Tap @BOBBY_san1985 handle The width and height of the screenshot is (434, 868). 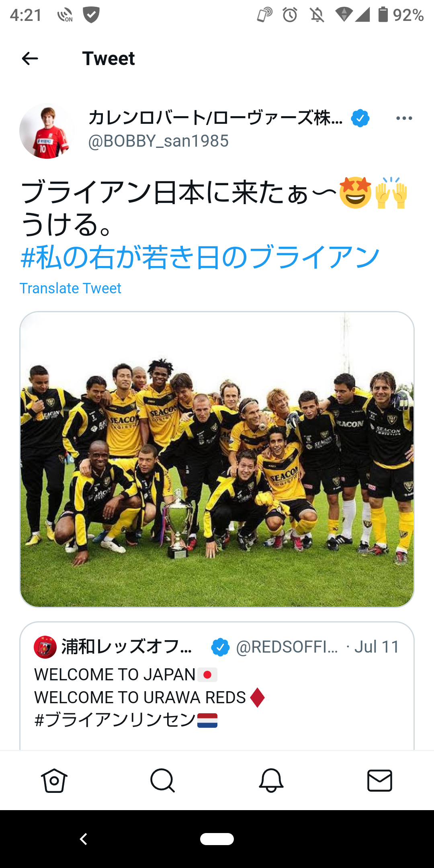click(158, 141)
